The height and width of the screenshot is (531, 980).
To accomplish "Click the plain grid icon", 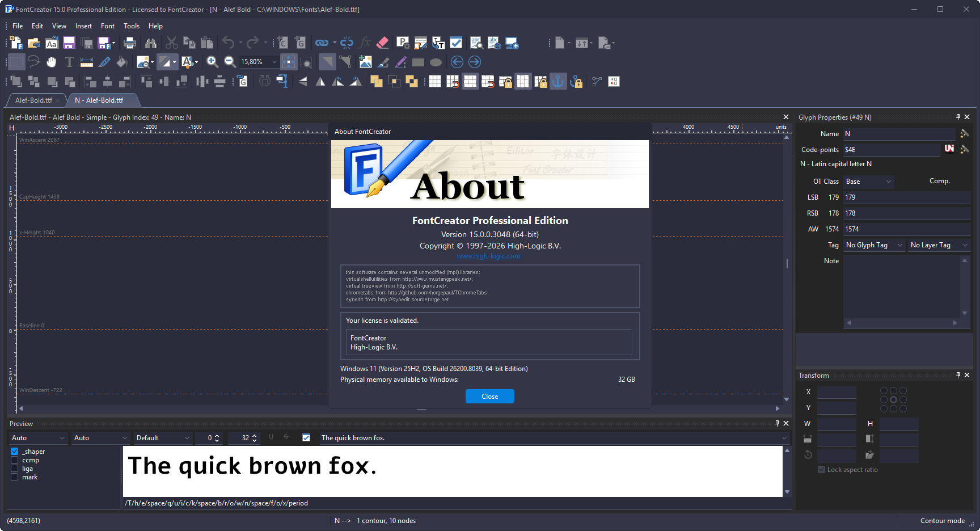I will 435,82.
